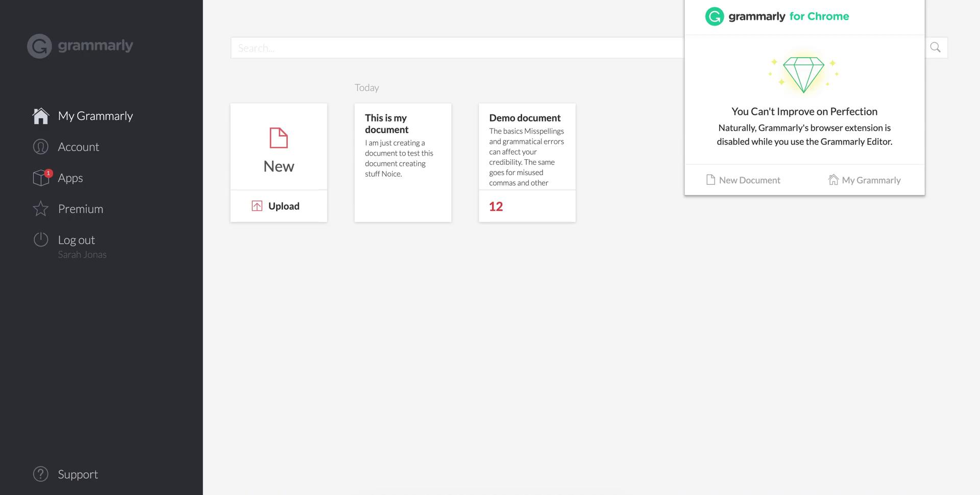Click the green Grammarly for Chrome logo
This screenshot has width=980, height=495.
[x=715, y=16]
